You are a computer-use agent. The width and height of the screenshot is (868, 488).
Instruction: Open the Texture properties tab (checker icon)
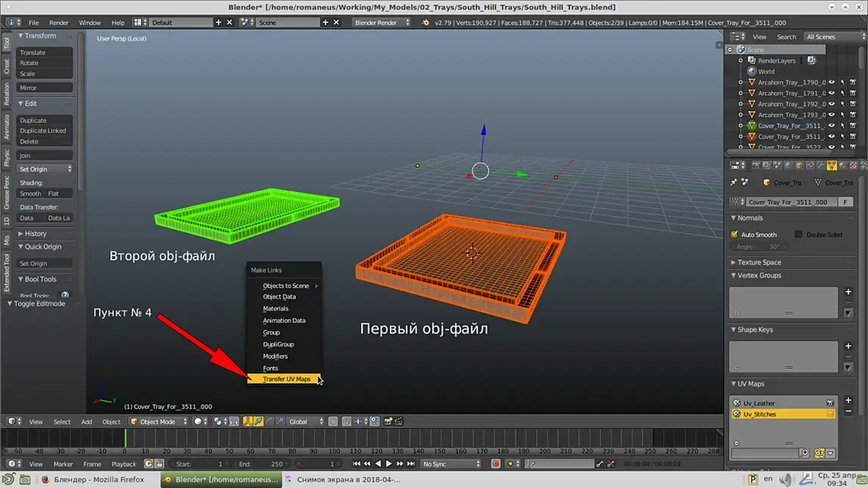[853, 165]
